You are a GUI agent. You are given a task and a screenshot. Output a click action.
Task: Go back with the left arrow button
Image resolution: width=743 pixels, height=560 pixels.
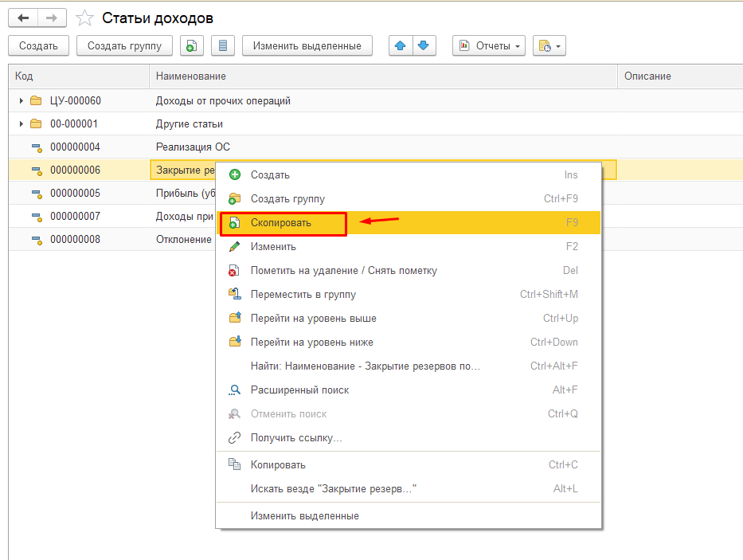(x=23, y=18)
